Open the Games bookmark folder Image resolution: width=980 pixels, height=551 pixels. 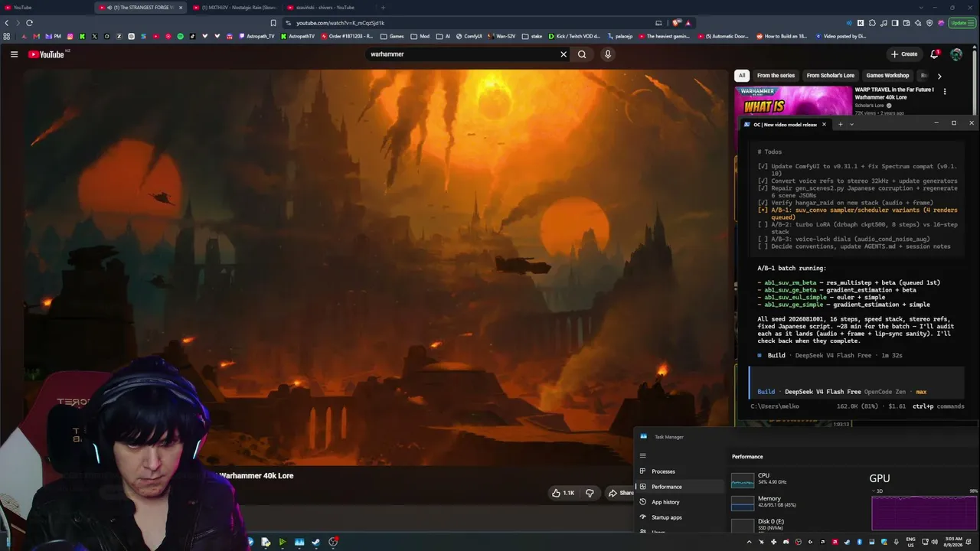coord(392,36)
